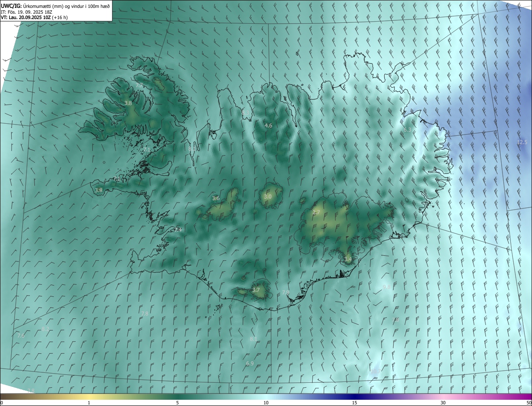Select the 8.2 value in the southwest sea
Screen dimensions: 532x406
pos(45,328)
